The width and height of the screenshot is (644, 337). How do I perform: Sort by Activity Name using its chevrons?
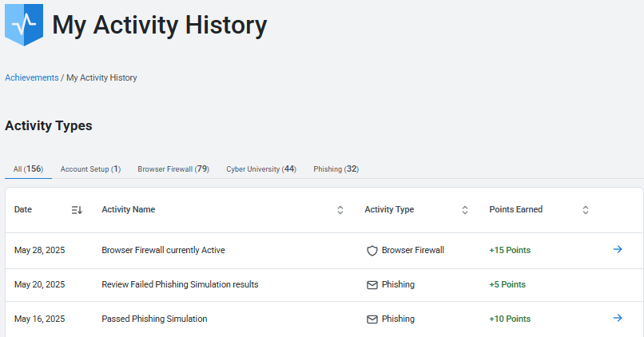point(340,210)
